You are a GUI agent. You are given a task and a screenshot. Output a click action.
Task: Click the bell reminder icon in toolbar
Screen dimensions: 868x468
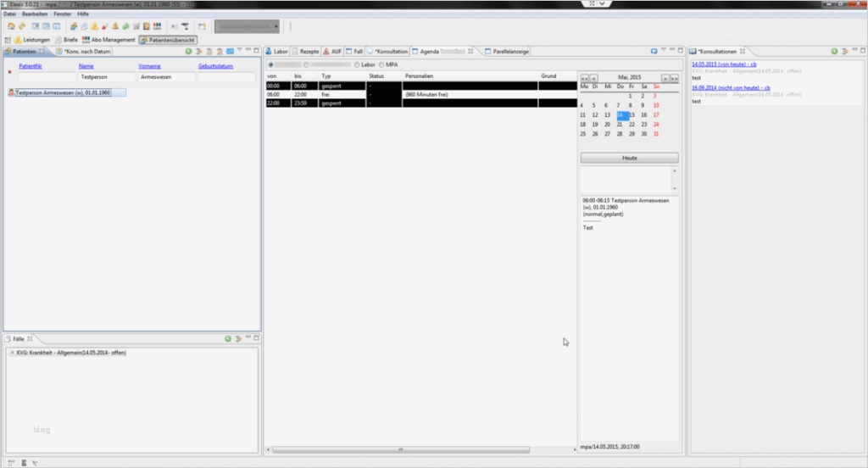115,26
